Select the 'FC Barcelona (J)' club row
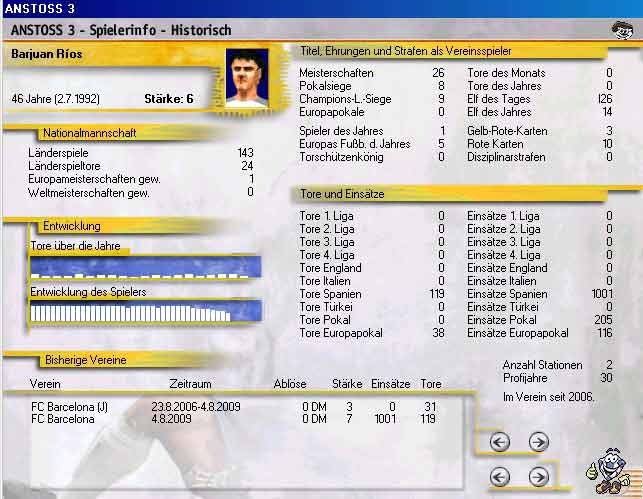Image resolution: width=643 pixels, height=499 pixels. coord(233,407)
